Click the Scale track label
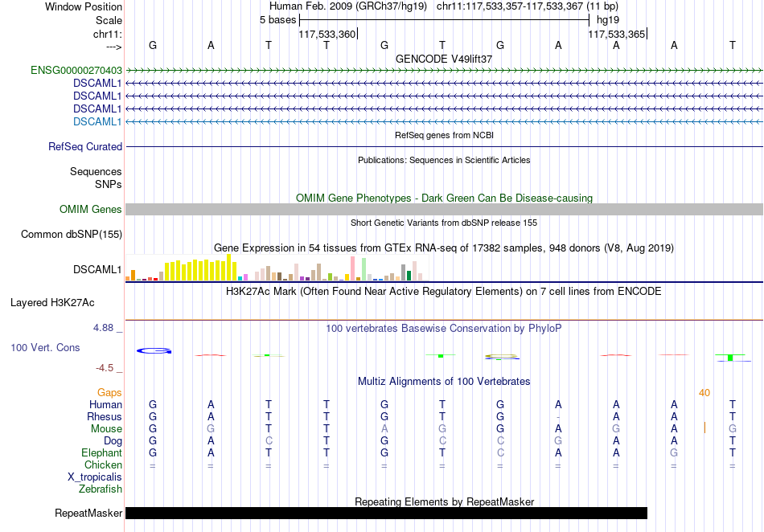The width and height of the screenshot is (764, 532). coord(109,20)
